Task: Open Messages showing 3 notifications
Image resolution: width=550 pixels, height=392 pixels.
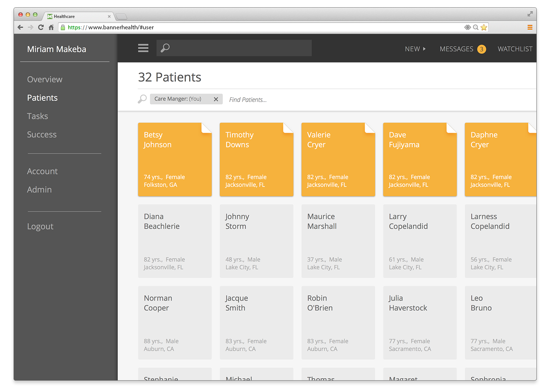Action: point(457,49)
